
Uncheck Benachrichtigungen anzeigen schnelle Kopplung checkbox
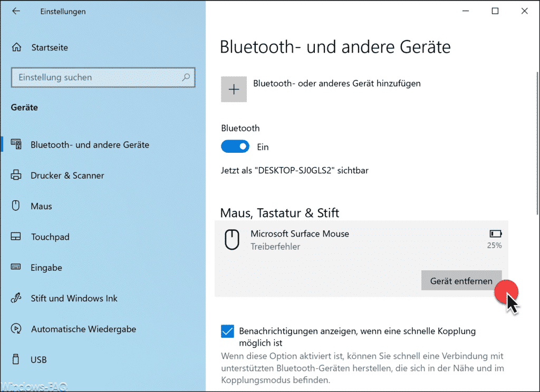227,331
